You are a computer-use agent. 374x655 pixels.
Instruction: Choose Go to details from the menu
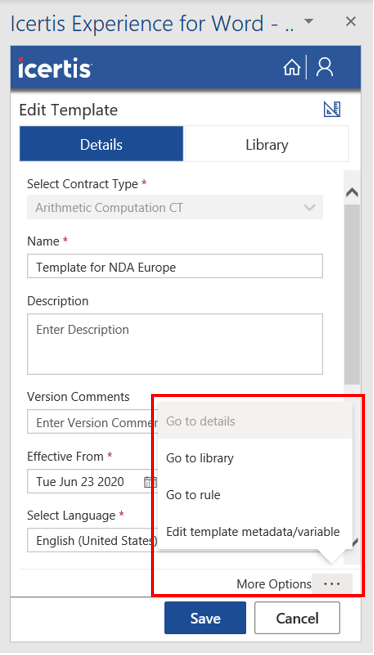(x=255, y=421)
